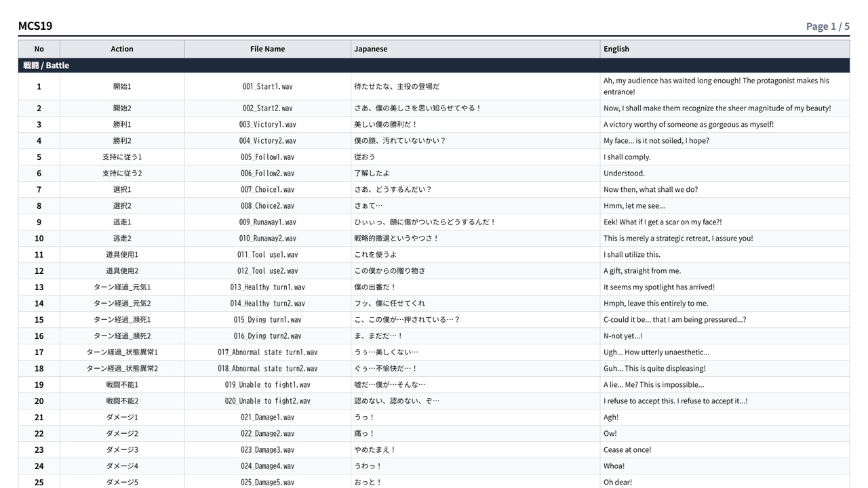The image size is (868, 488).
Task: Click action cell 逃走1
Action: click(x=122, y=222)
